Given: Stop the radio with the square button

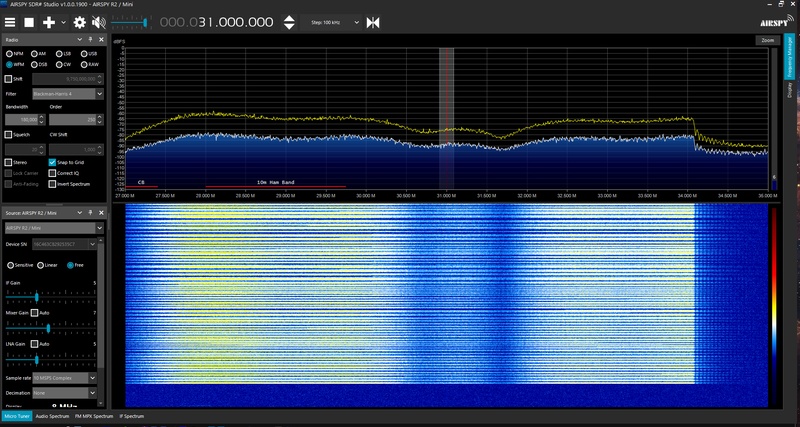Looking at the screenshot, I should click(29, 22).
